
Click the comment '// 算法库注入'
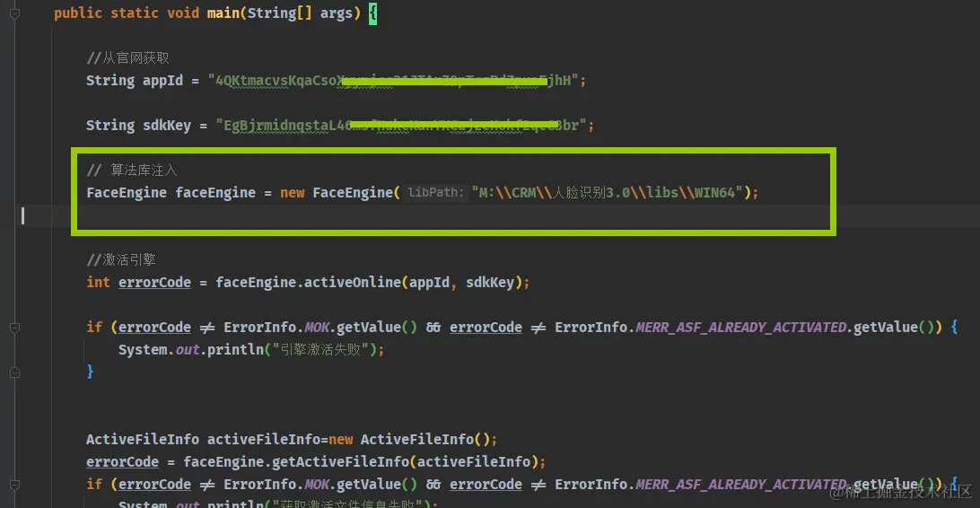click(132, 170)
